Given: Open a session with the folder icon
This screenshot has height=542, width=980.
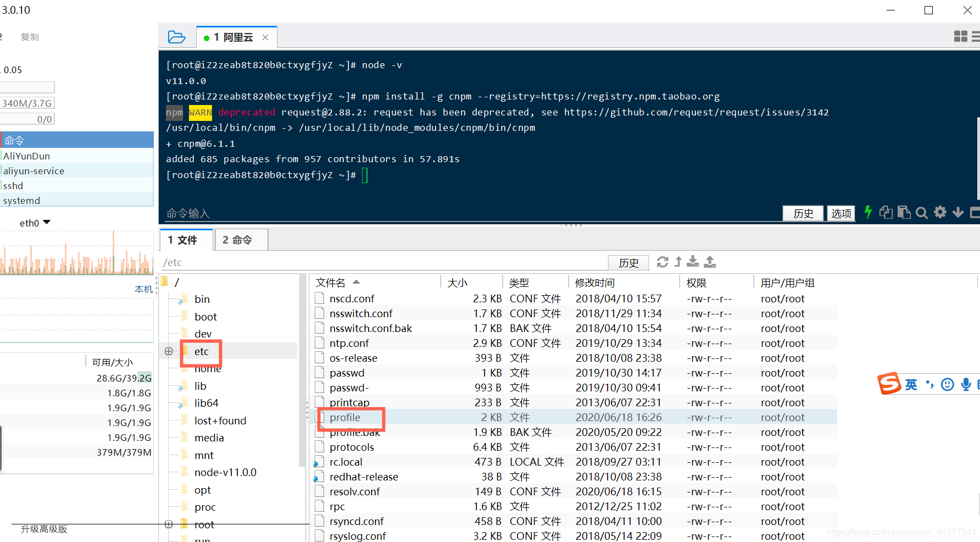Looking at the screenshot, I should pyautogui.click(x=177, y=36).
